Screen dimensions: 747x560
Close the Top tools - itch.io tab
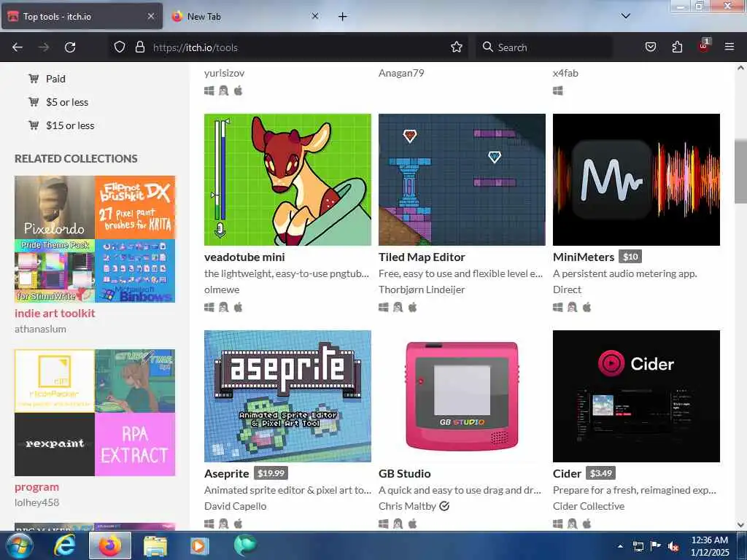[x=151, y=16]
